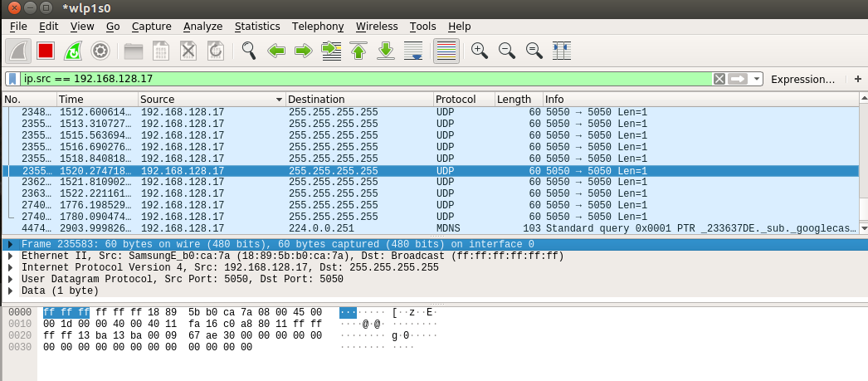Click the display filter bookmark icon

12,79
